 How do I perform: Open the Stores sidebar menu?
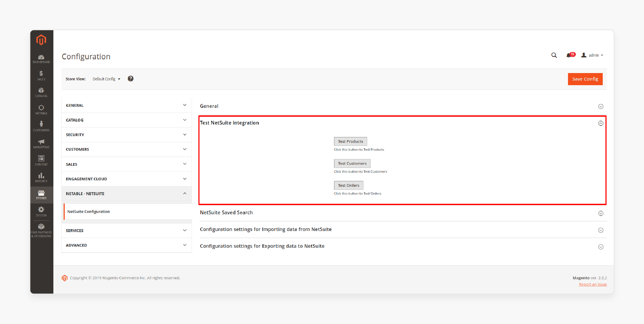click(x=41, y=195)
